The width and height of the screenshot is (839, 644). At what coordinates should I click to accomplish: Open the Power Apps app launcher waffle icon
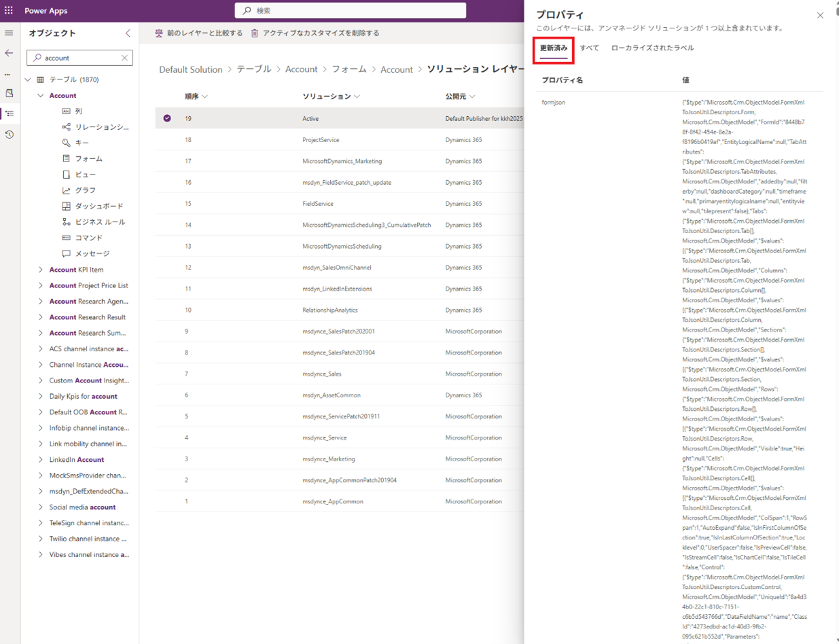click(9, 10)
